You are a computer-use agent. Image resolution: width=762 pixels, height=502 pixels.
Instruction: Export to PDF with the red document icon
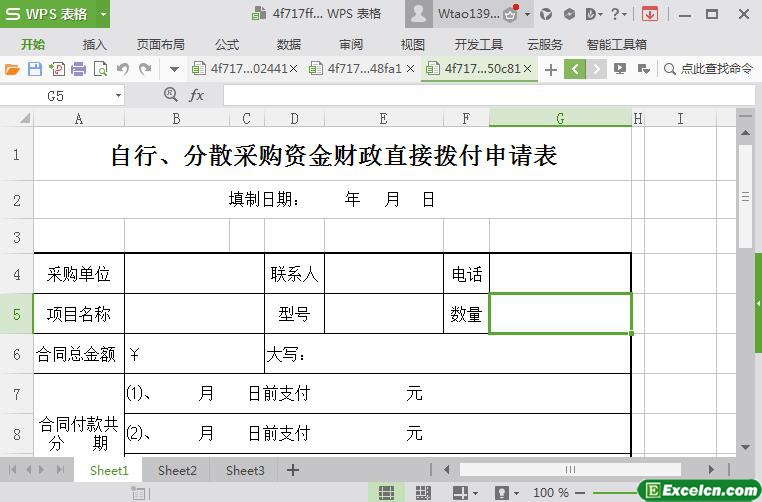pos(57,69)
